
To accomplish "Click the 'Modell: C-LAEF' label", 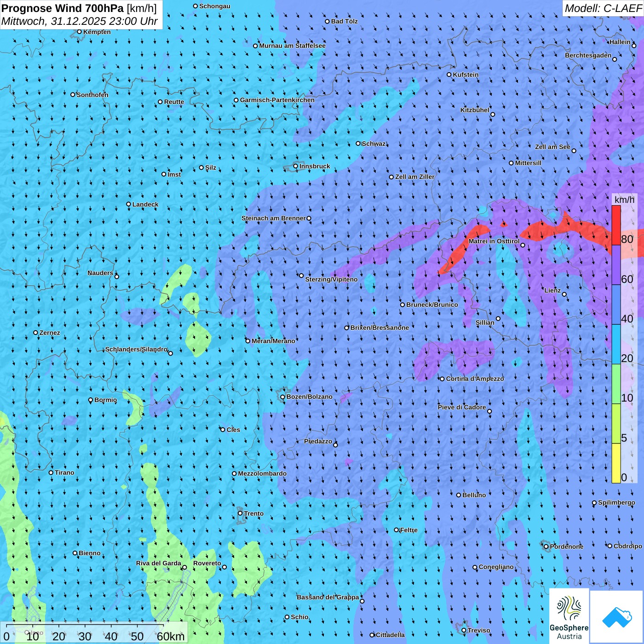I will click(603, 8).
